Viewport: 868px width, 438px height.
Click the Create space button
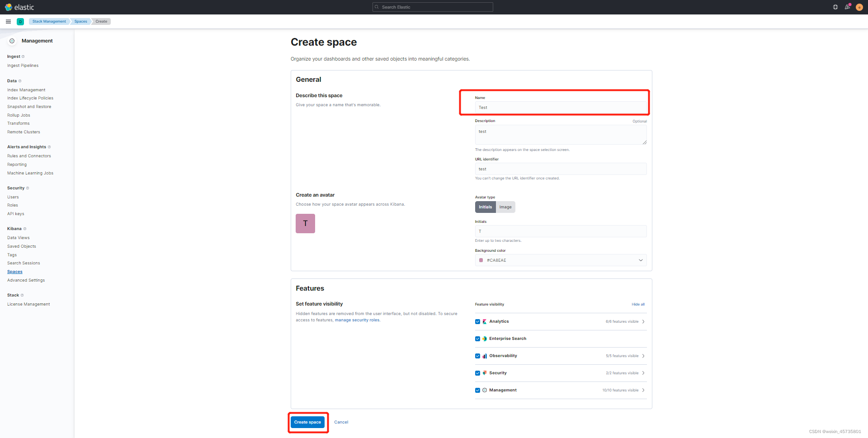click(x=307, y=422)
